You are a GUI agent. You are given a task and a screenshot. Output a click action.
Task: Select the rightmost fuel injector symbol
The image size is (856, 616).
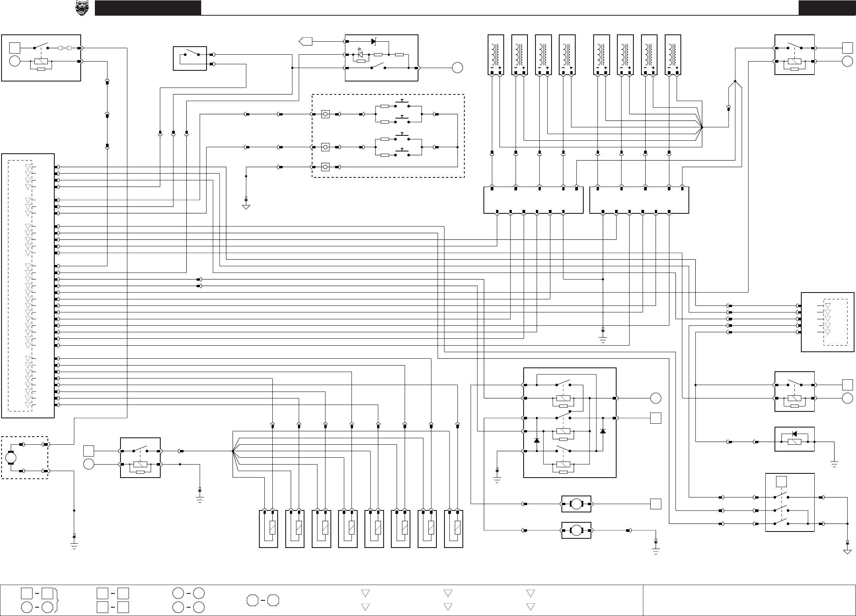coord(454,528)
